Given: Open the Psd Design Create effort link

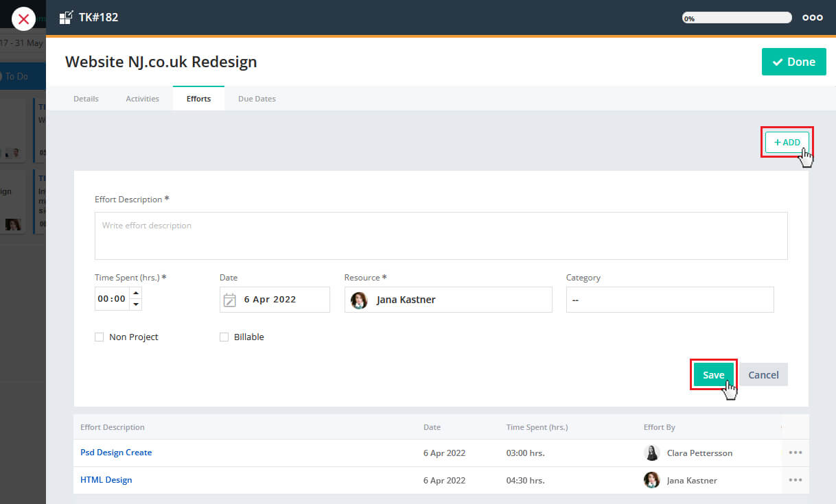Looking at the screenshot, I should pos(116,453).
